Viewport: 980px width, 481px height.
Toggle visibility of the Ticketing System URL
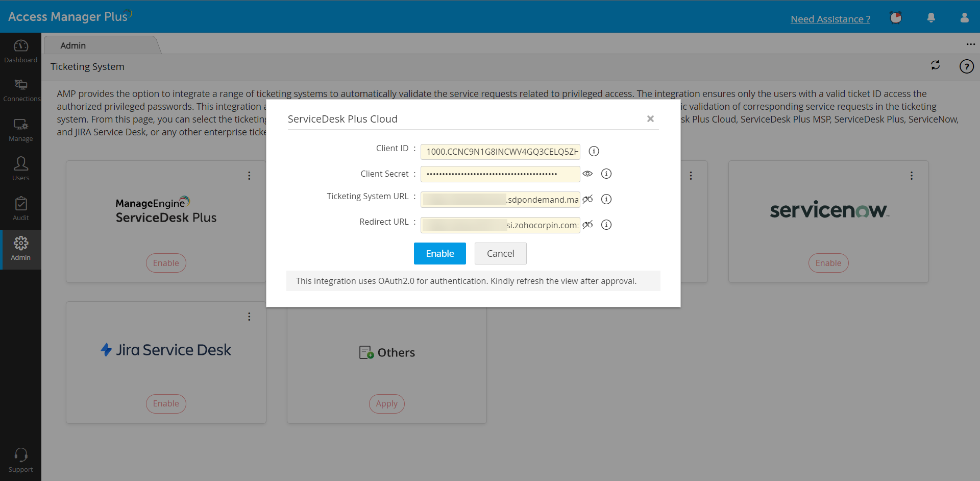click(x=587, y=199)
